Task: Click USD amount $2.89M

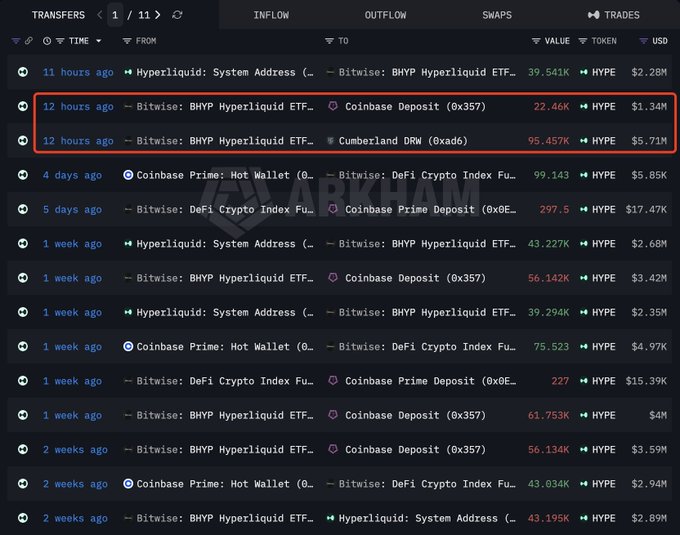Action: point(649,518)
